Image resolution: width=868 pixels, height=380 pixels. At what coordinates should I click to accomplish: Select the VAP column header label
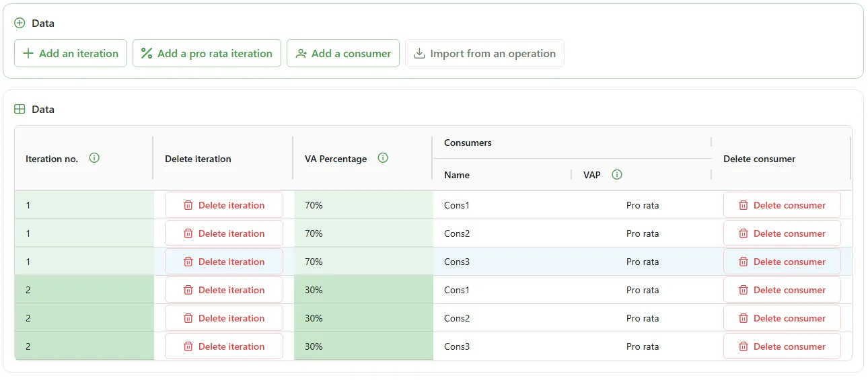592,175
